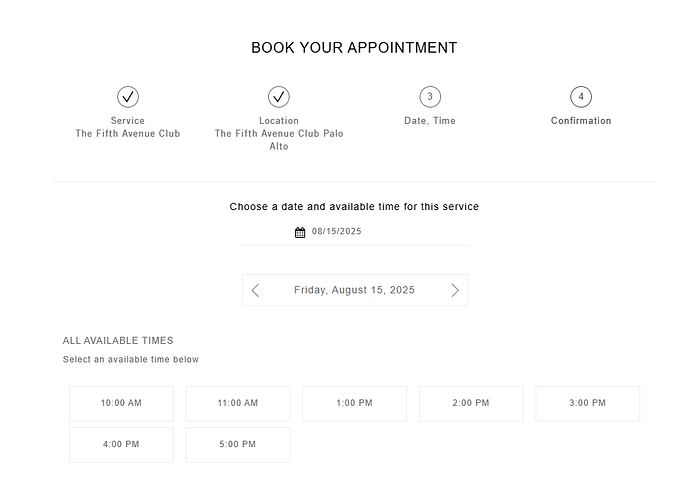Click the Date, Time step label

click(430, 121)
